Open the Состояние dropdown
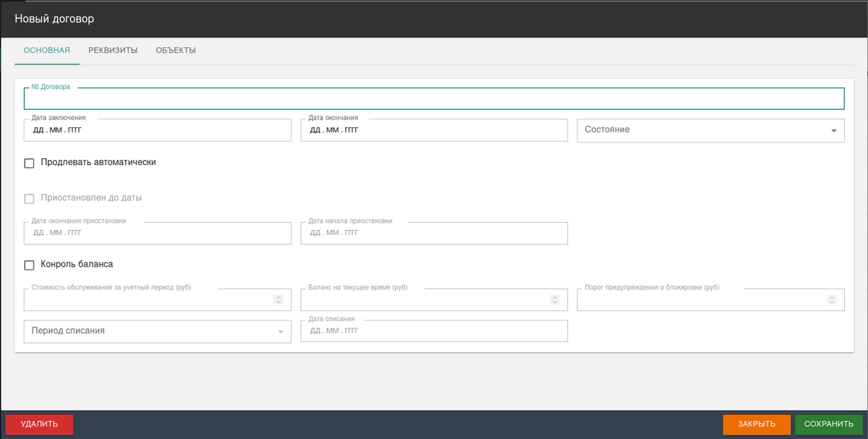This screenshot has height=439, width=868. click(710, 130)
